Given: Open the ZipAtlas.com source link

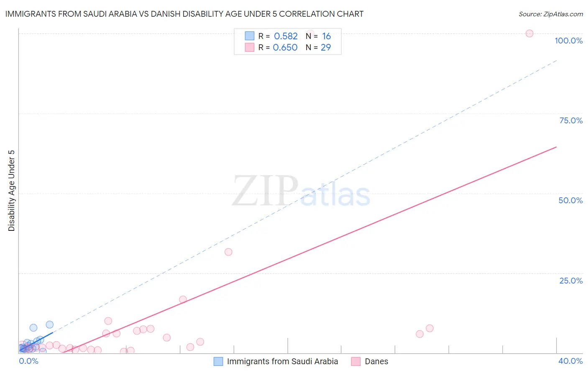Looking at the screenshot, I should (551, 14).
